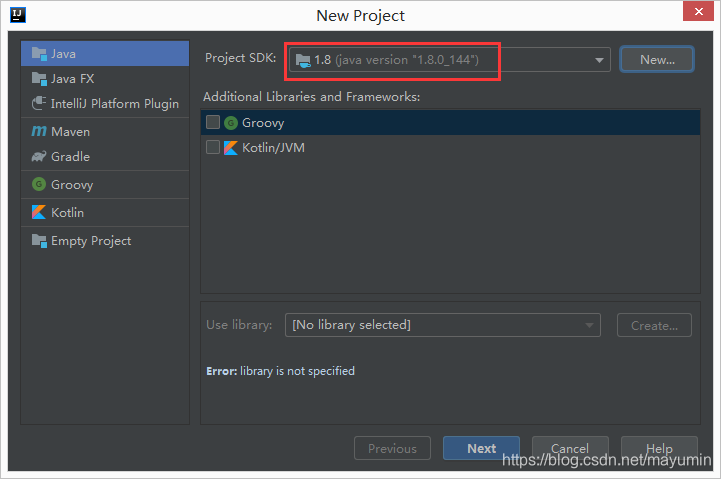Viewport: 721px width, 479px height.
Task: Click the Create... library button
Action: [x=654, y=325]
